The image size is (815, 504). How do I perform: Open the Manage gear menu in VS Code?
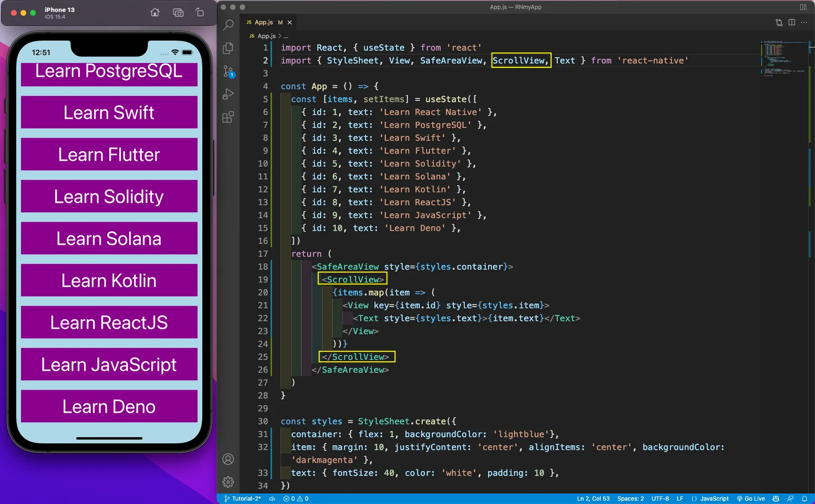coord(228,482)
